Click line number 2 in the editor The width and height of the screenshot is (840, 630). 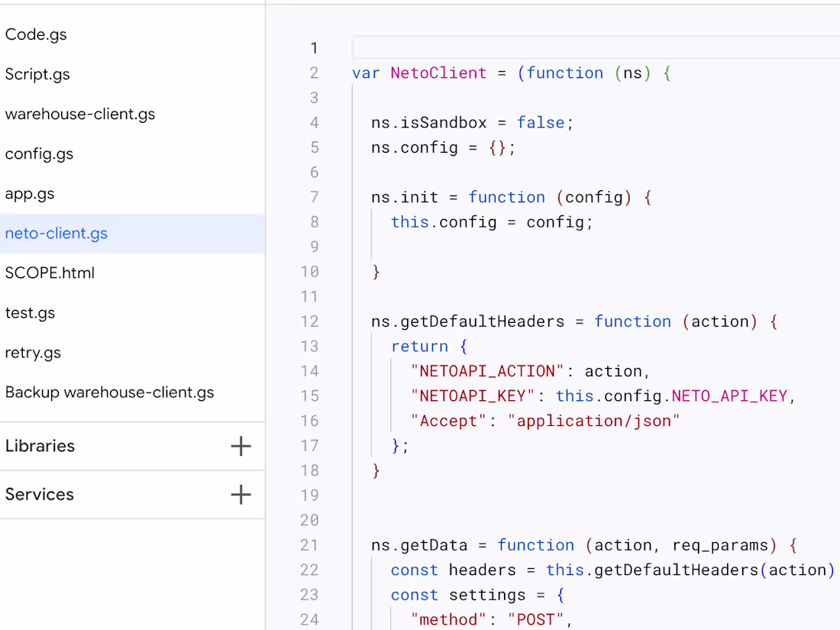(x=314, y=73)
